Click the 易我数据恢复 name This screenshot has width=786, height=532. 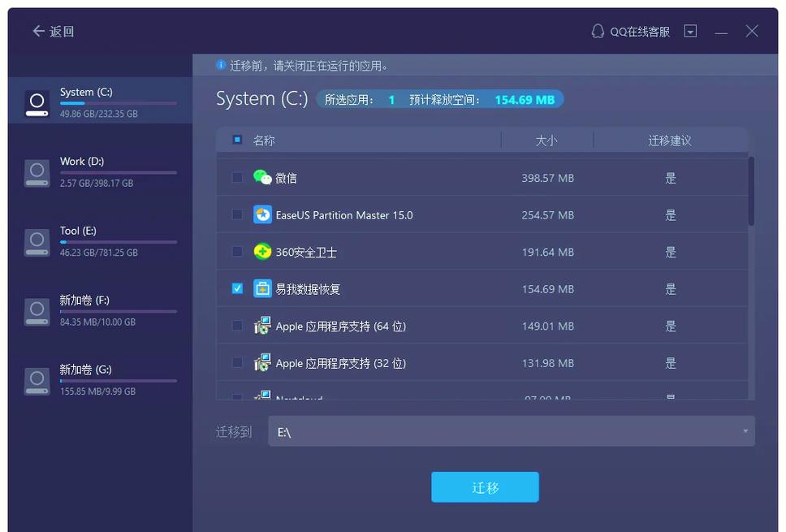click(x=308, y=289)
